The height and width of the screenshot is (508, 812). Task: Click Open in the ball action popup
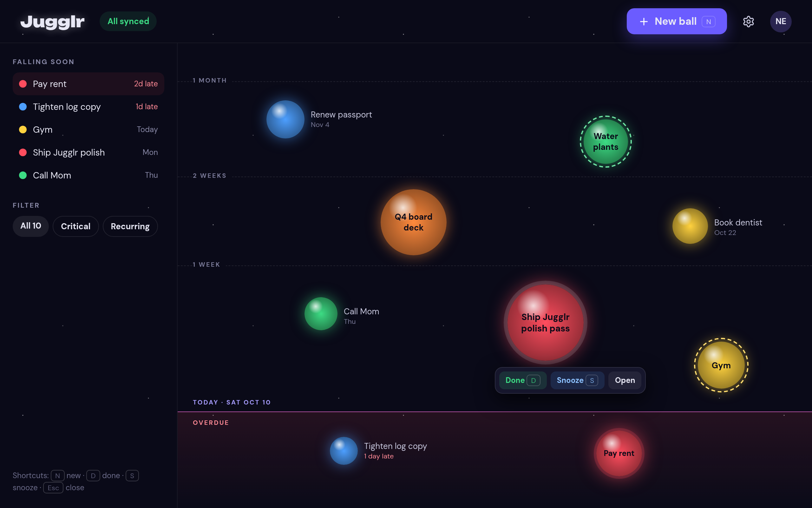pyautogui.click(x=625, y=380)
